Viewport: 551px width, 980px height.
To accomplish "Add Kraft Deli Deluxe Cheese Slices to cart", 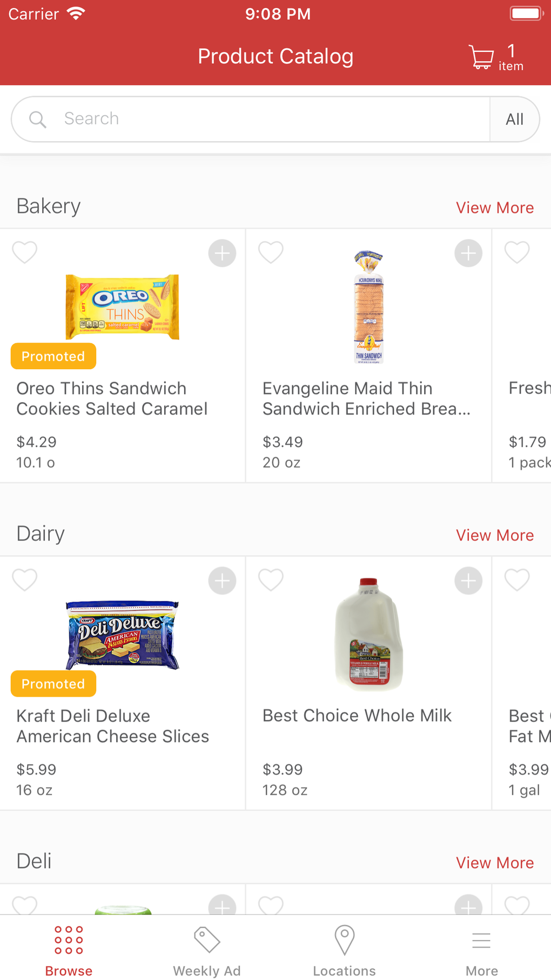I will coord(222,581).
